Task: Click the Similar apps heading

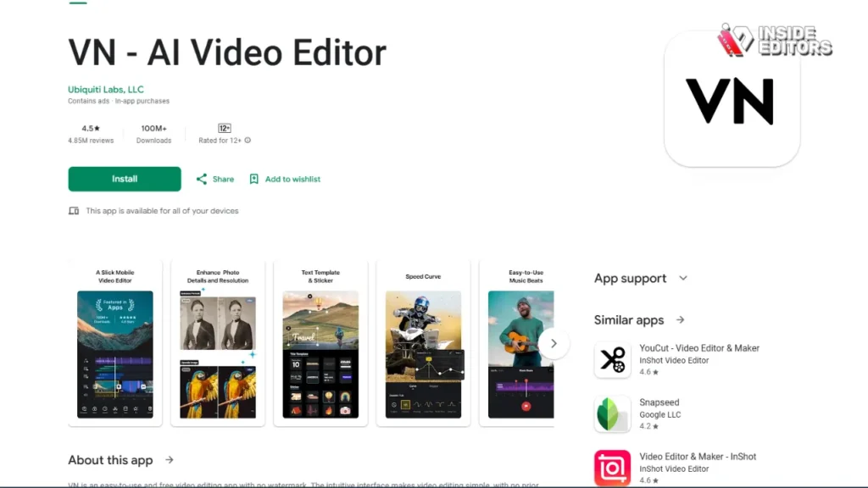Action: point(629,319)
